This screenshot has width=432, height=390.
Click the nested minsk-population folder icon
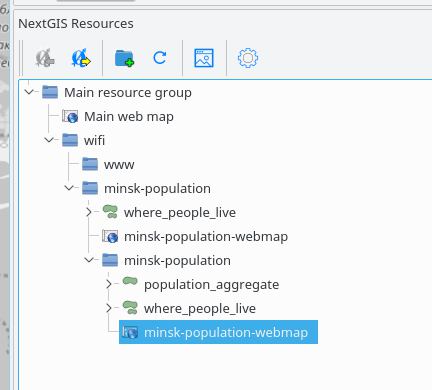click(110, 260)
